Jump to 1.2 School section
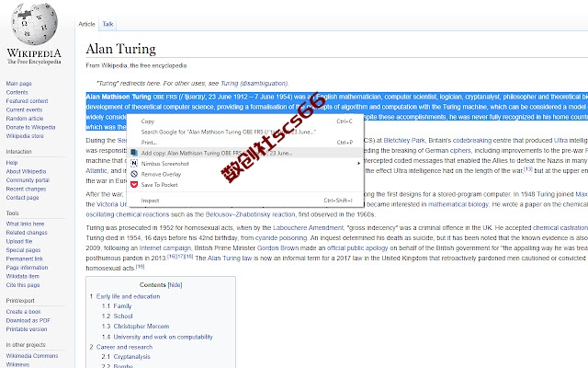This screenshot has width=588, height=368. tap(123, 316)
